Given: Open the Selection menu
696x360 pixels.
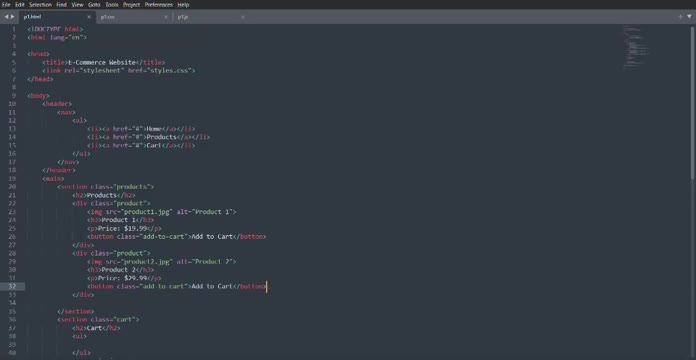Looking at the screenshot, I should tap(40, 5).
